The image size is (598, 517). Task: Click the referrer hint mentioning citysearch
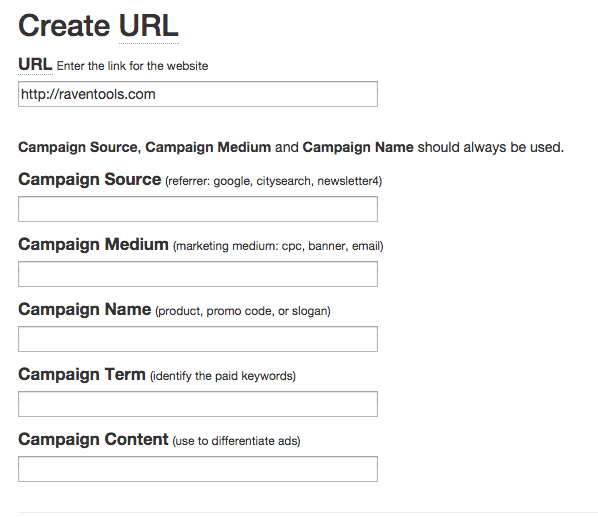pos(273,181)
